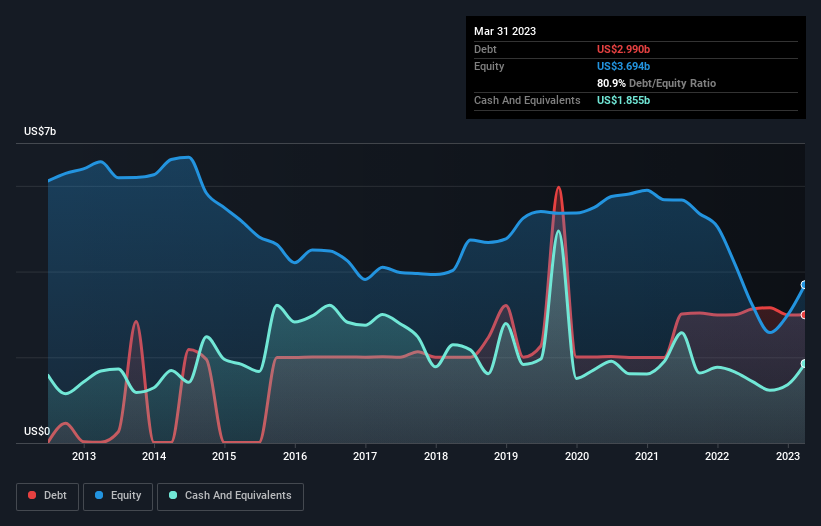The image size is (821, 526).
Task: Toggle the Cash And Equivalents legend button
Action: point(230,496)
